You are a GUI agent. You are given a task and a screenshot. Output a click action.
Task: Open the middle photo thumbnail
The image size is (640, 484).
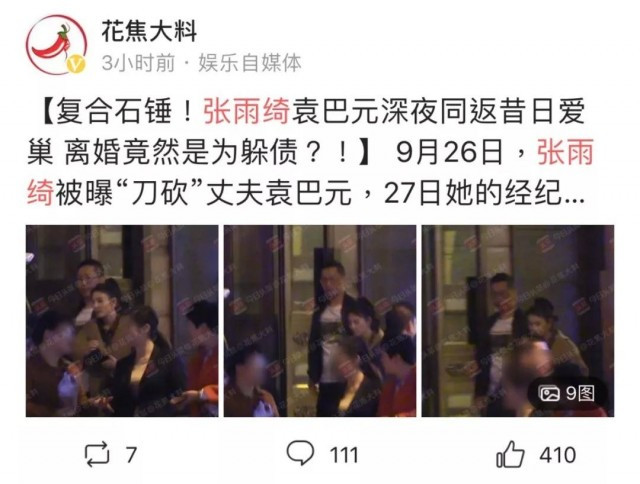[x=320, y=321]
